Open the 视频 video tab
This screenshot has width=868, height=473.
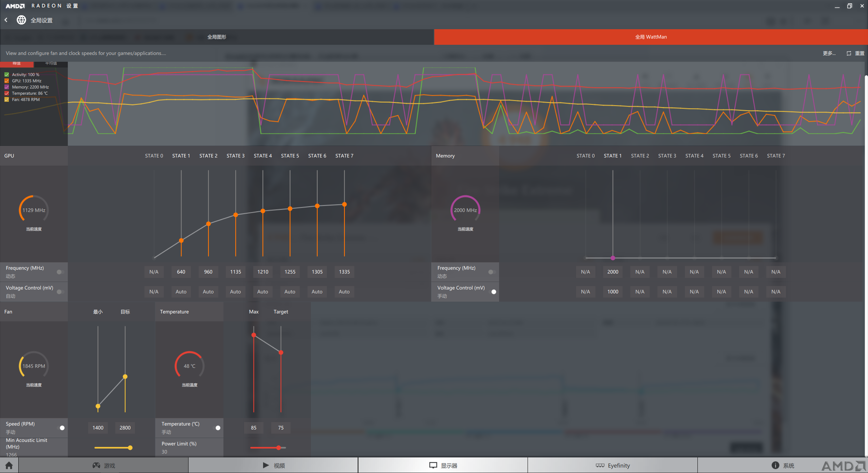click(x=273, y=465)
